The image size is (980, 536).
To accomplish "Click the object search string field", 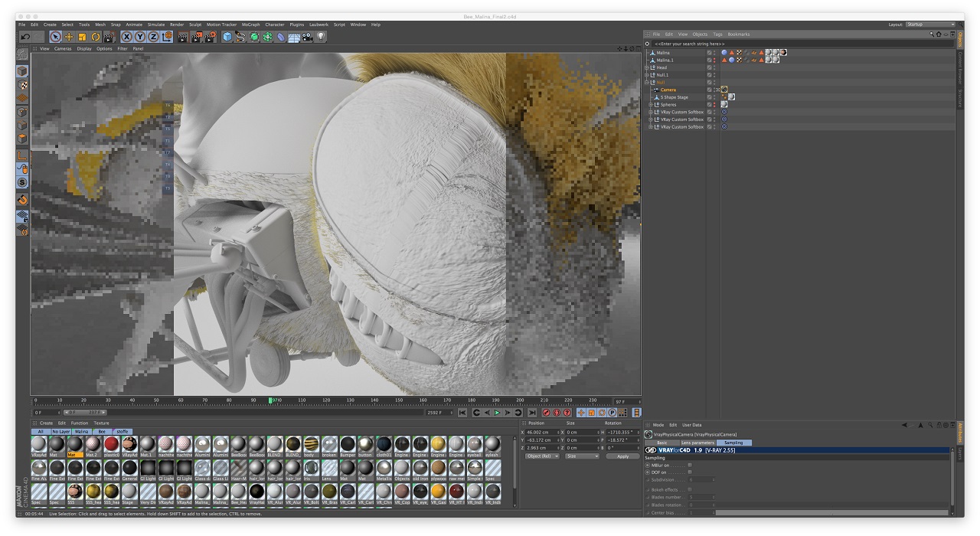I will pyautogui.click(x=689, y=44).
